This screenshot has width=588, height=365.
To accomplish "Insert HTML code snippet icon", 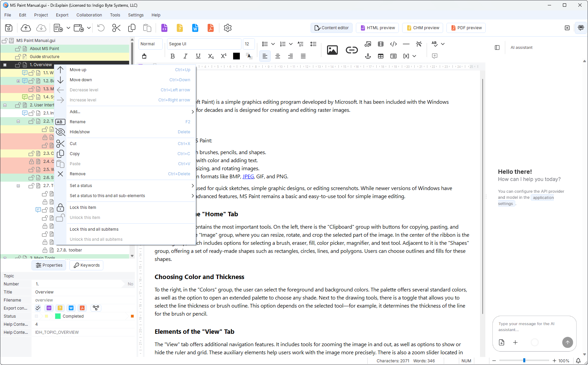I will point(393,44).
